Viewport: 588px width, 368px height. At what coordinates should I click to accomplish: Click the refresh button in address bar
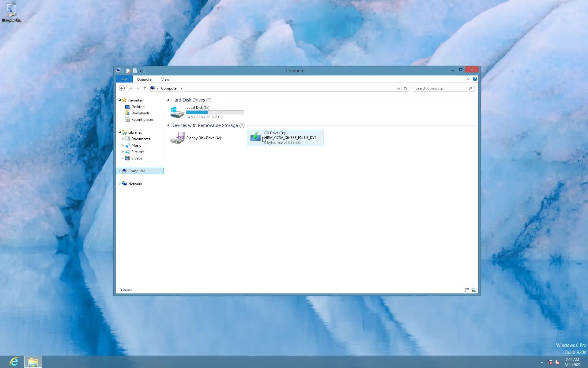pyautogui.click(x=405, y=88)
